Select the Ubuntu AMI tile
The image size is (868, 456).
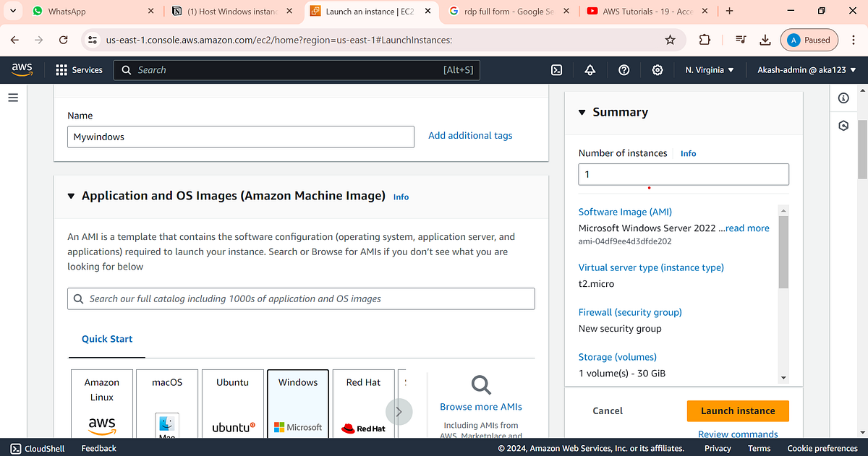(233, 403)
